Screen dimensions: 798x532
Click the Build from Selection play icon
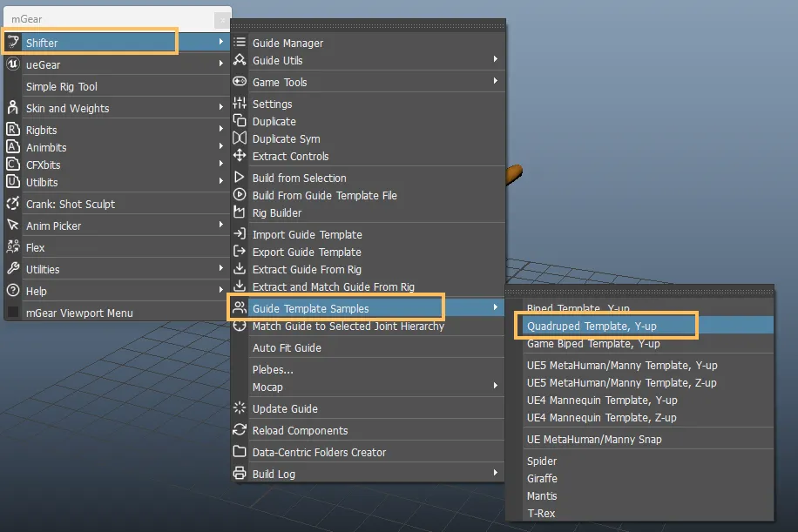[240, 178]
